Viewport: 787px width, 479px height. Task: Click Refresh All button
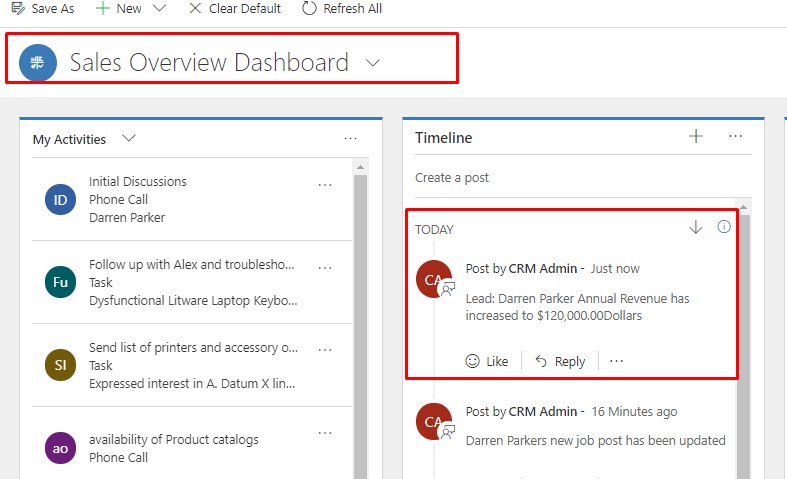(342, 9)
